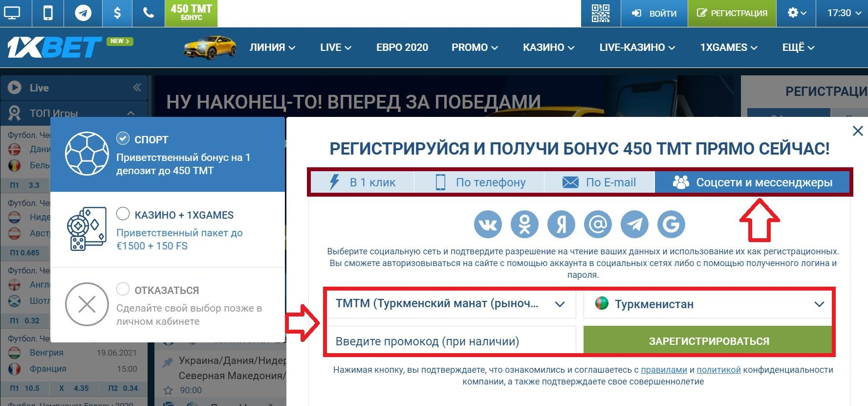This screenshot has height=406, width=868.
Task: Switch to the В 1 клик tab
Action: [363, 182]
